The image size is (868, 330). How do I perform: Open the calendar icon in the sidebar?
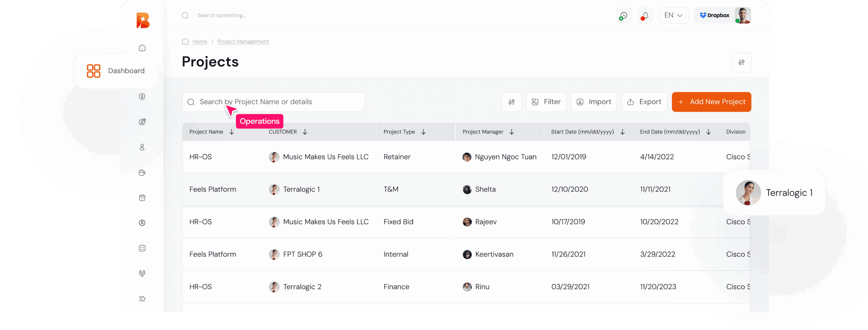pos(142,198)
